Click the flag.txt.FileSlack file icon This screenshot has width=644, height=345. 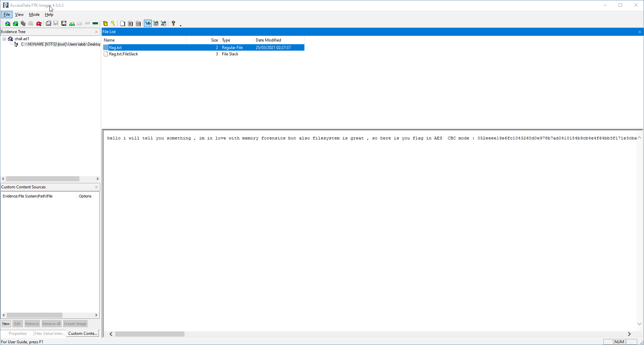click(106, 54)
